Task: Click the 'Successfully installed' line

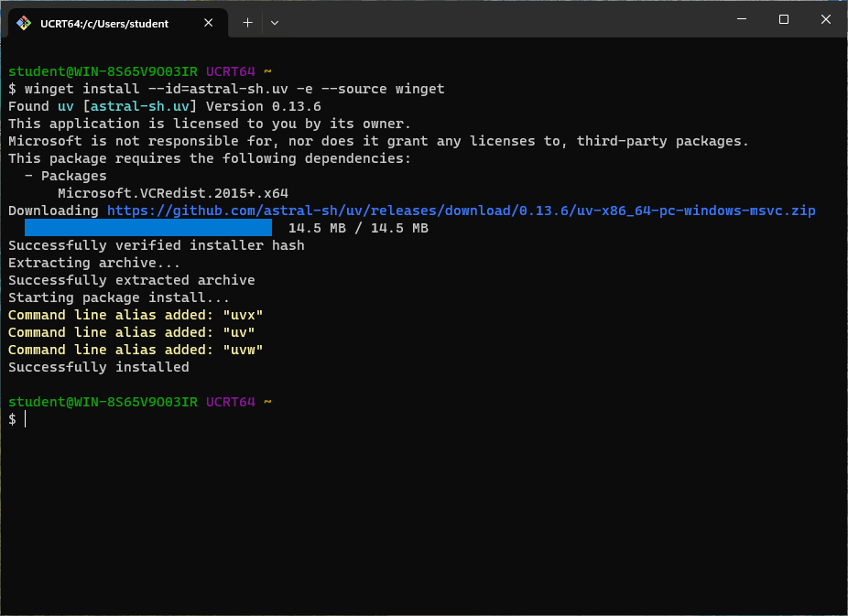Action: [x=98, y=367]
